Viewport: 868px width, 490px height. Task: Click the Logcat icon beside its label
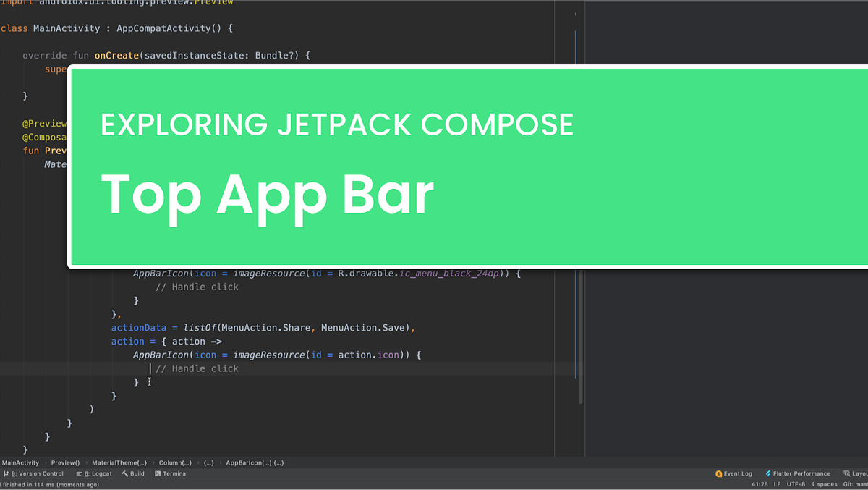tap(78, 474)
